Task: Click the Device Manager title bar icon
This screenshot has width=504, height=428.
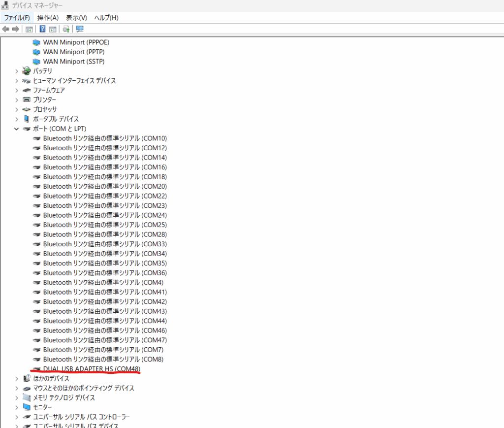Action: (x=5, y=5)
